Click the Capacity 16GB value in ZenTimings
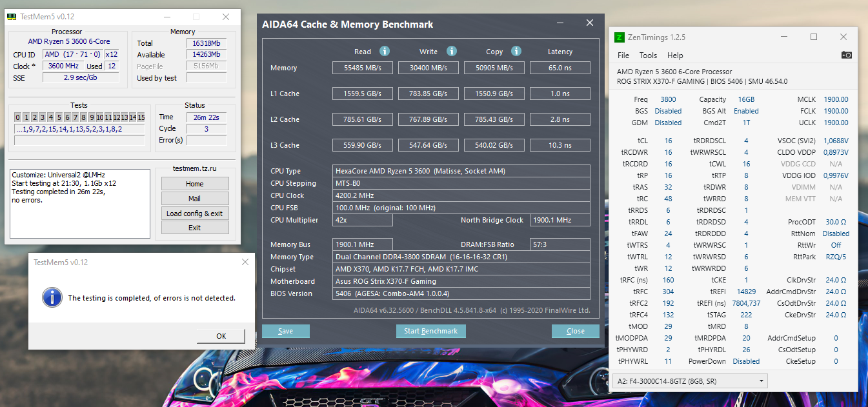This screenshot has width=868, height=407. (x=746, y=99)
